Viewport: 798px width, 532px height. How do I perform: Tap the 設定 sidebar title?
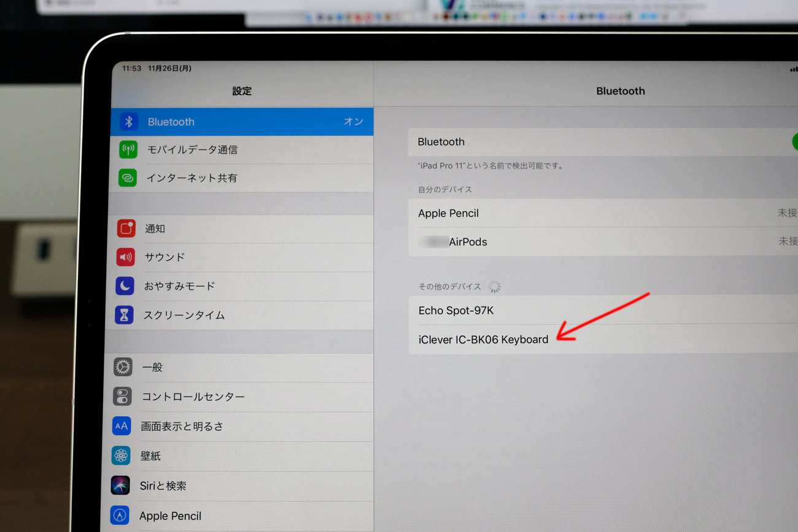[x=242, y=91]
